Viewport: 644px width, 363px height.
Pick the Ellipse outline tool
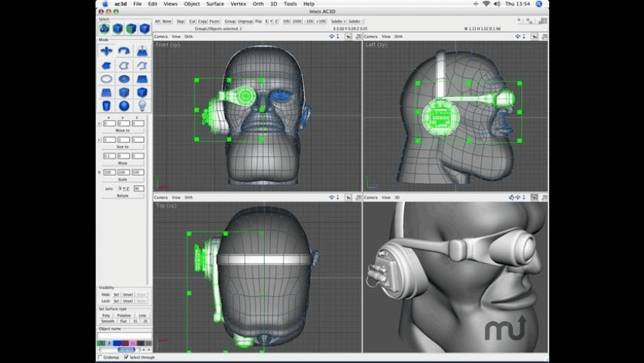pyautogui.click(x=107, y=79)
